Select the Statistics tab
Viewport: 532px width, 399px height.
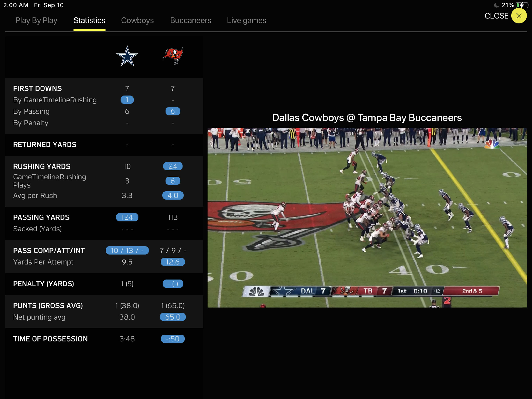89,20
